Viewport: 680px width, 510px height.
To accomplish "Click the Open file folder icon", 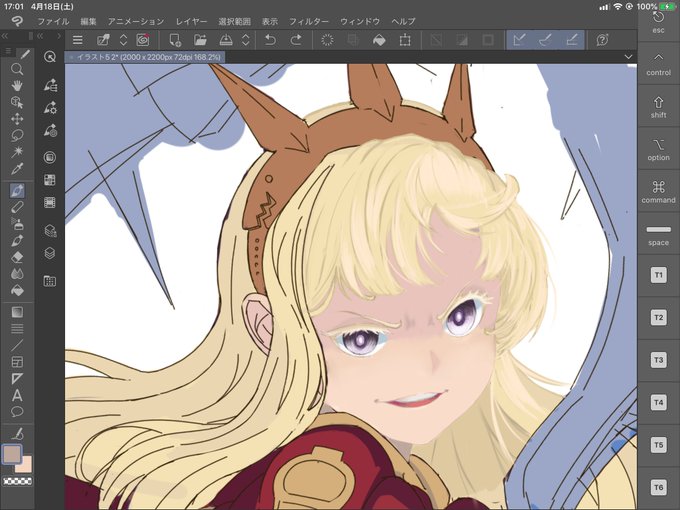I will coord(200,40).
